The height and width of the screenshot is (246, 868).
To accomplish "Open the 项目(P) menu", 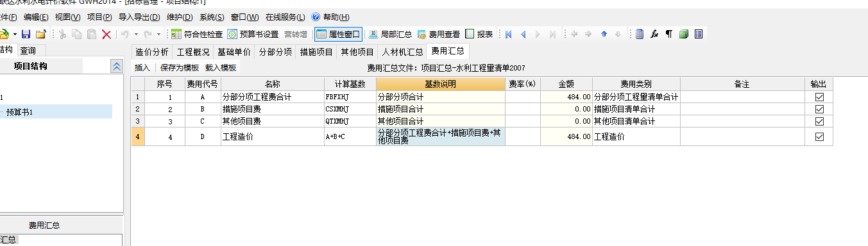I will (x=99, y=17).
